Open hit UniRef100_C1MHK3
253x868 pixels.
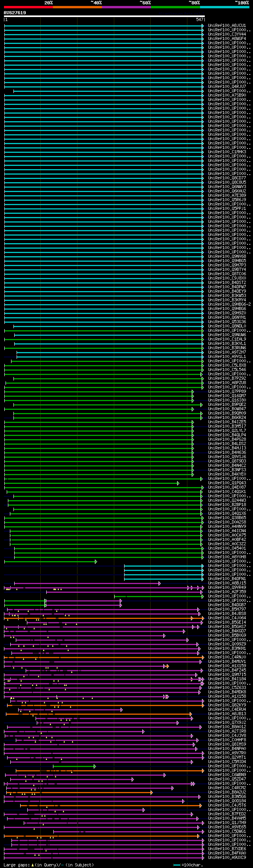pyautogui.click(x=227, y=152)
